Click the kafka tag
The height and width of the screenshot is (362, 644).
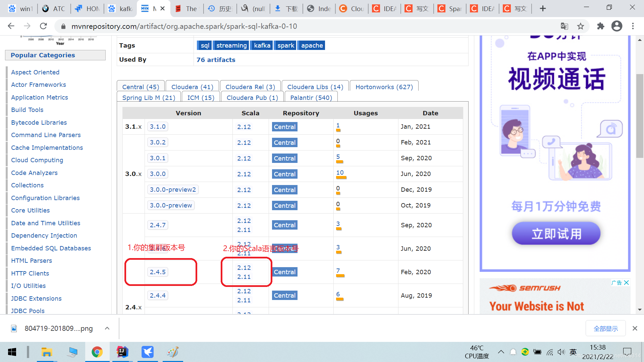click(262, 45)
